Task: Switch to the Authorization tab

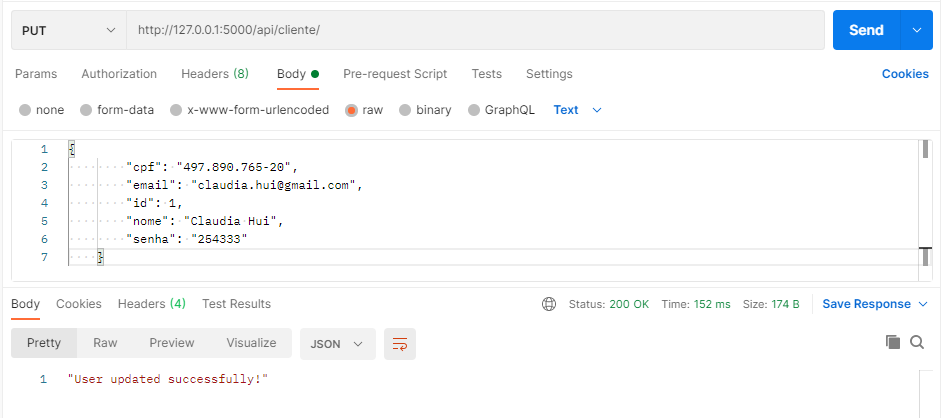Action: [119, 74]
